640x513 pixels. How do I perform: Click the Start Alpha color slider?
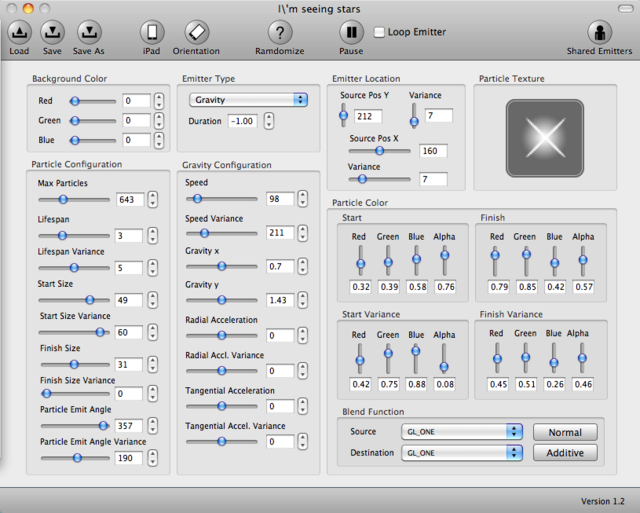click(x=444, y=261)
